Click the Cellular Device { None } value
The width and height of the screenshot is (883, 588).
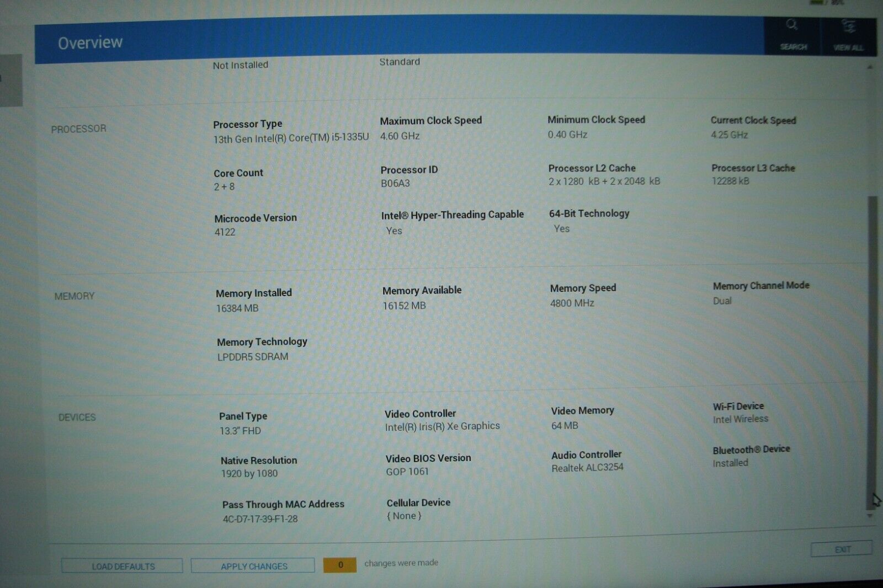coord(404,516)
